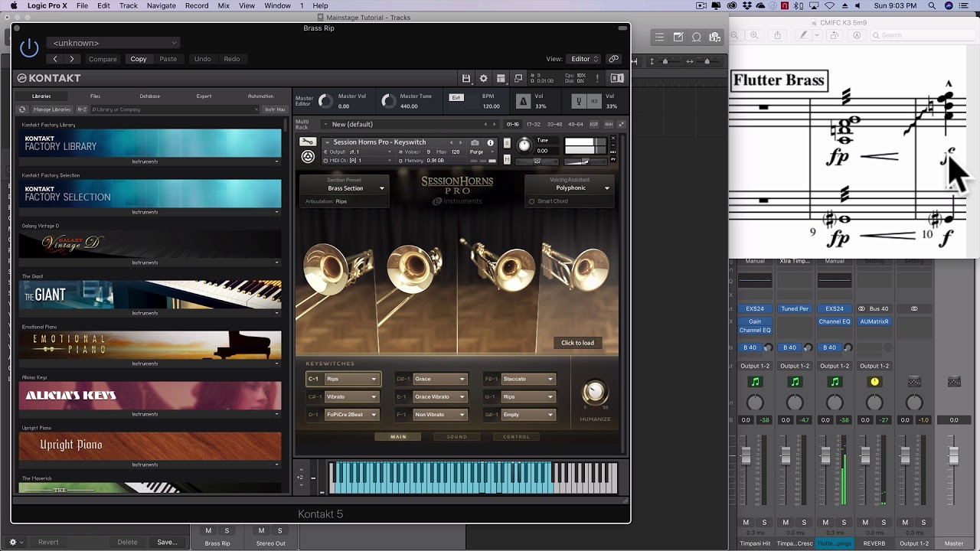
Task: Mute the Session Horns Pro instrument
Action: pos(507,159)
